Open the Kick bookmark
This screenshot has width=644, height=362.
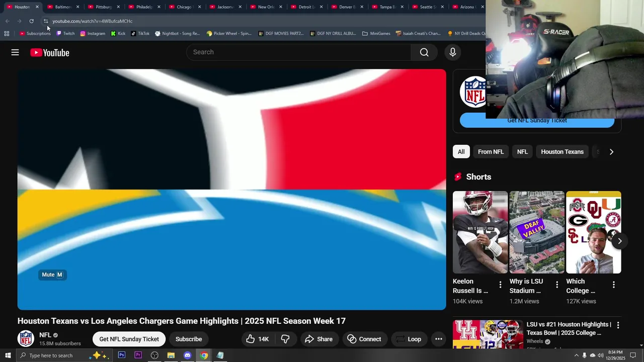[x=118, y=34]
